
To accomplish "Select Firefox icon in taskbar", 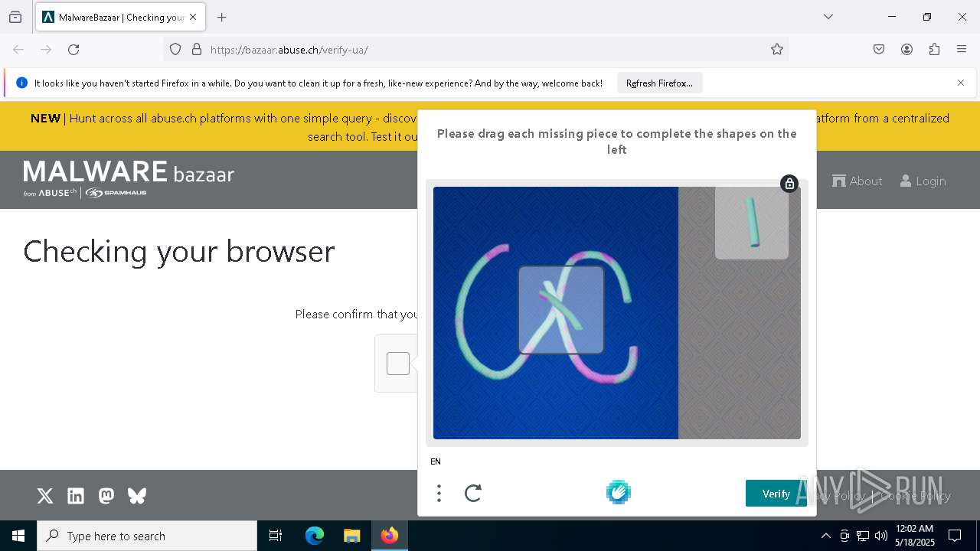I will click(390, 536).
